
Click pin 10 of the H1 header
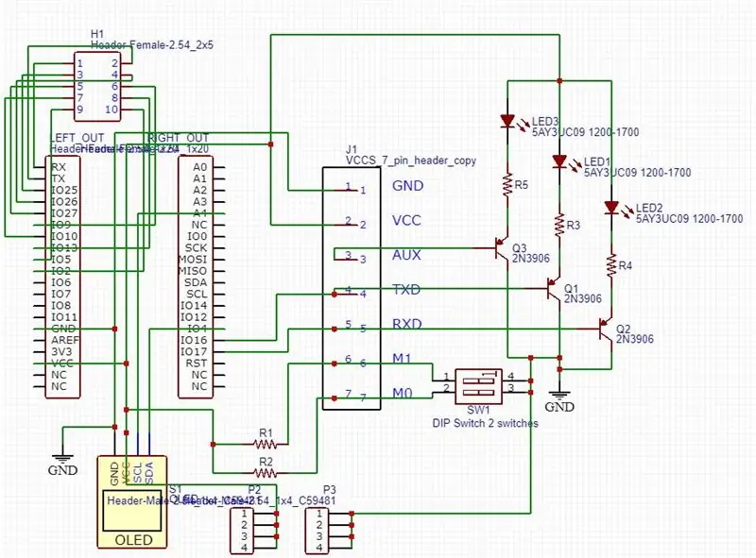112,110
